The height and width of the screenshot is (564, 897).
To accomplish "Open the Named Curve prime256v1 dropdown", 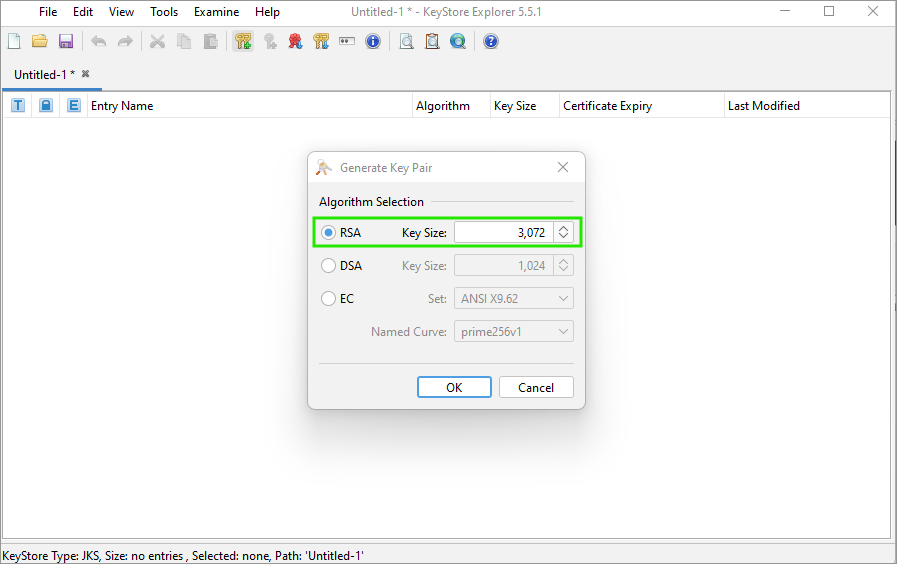I will pyautogui.click(x=514, y=332).
